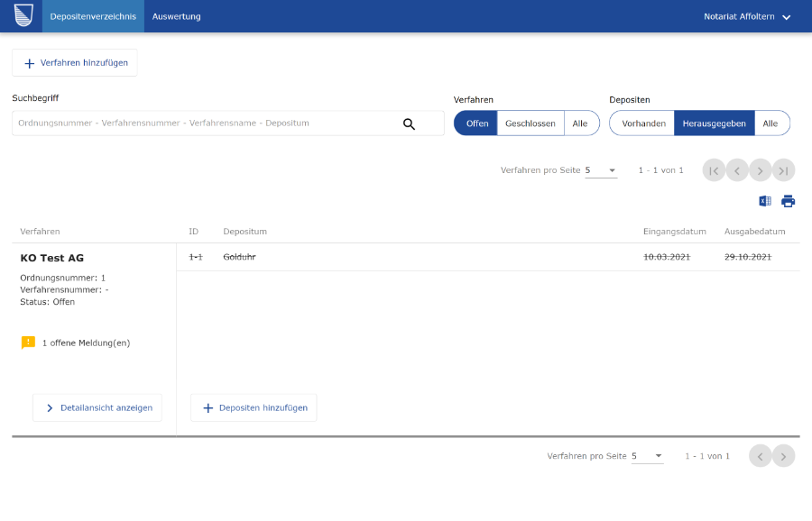Screen dimensions: 812x521
Task: Open bottom Verfahren pro Seite dropdown
Action: point(647,456)
